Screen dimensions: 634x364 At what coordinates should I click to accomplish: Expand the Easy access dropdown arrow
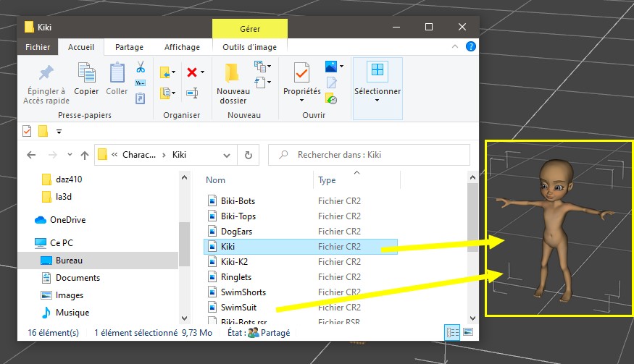270,82
